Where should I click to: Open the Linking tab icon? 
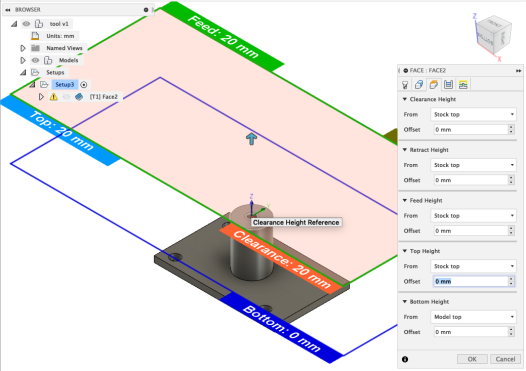pos(463,85)
